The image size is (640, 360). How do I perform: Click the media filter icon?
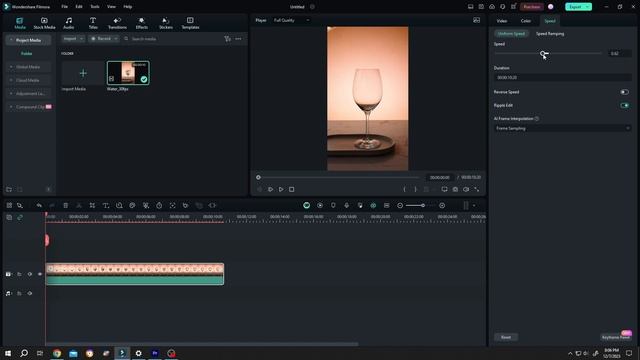pyautogui.click(x=227, y=39)
